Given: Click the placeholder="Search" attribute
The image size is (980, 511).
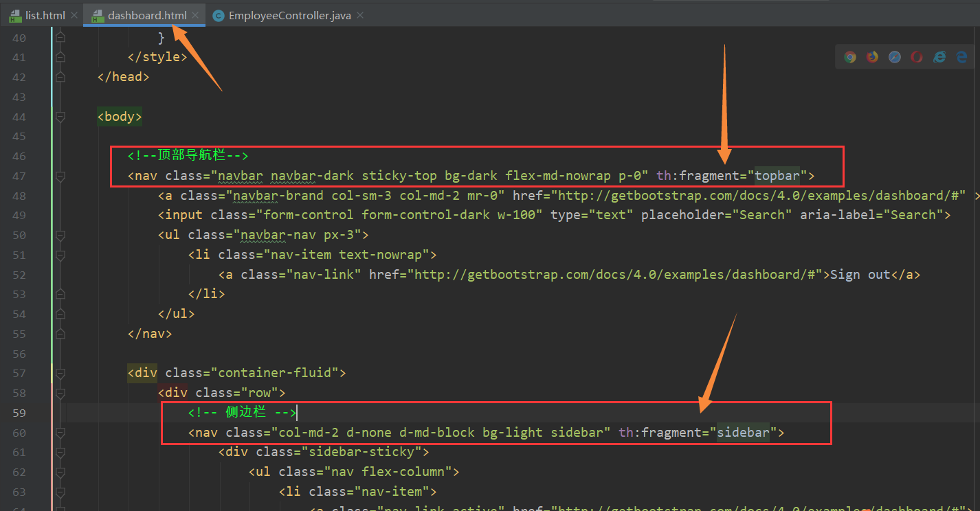Looking at the screenshot, I should click(717, 215).
